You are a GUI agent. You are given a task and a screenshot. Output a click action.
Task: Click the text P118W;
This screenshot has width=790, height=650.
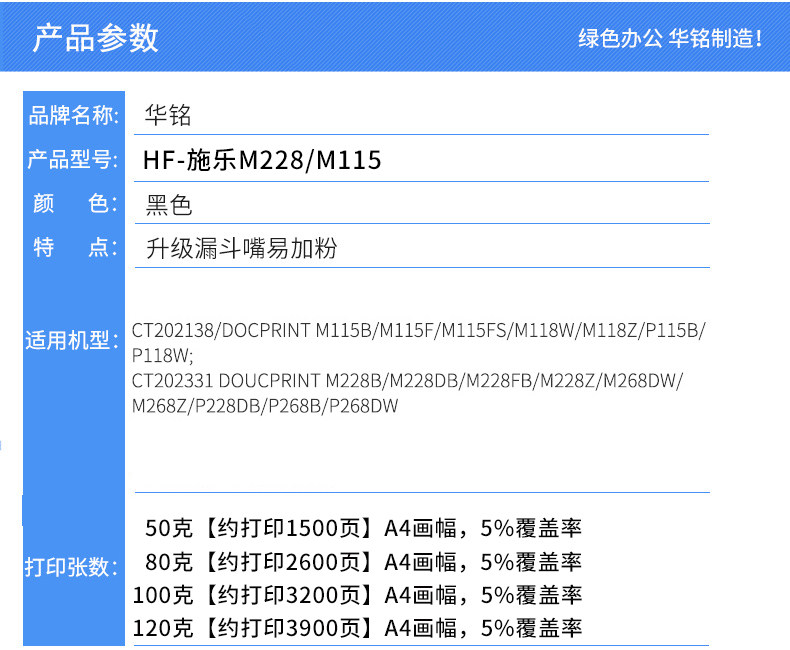(162, 356)
